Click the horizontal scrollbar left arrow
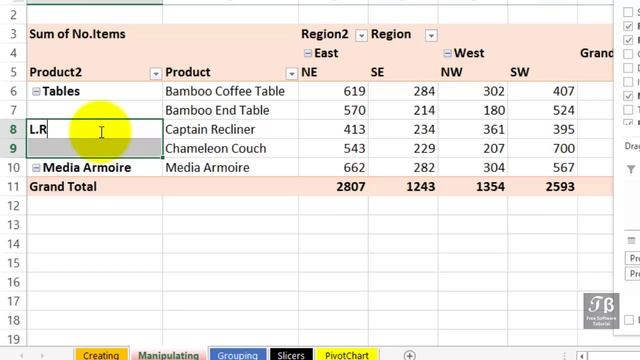 (582, 356)
